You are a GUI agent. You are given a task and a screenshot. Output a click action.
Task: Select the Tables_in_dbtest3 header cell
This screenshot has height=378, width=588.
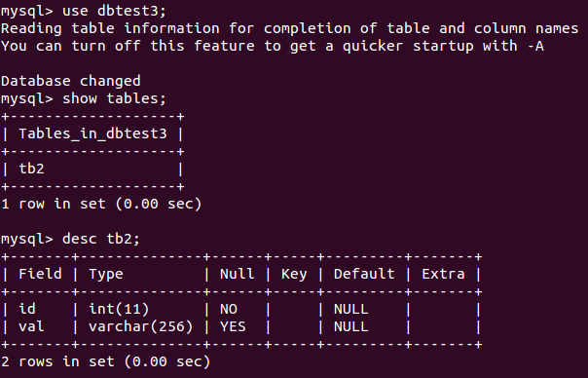[x=92, y=134]
